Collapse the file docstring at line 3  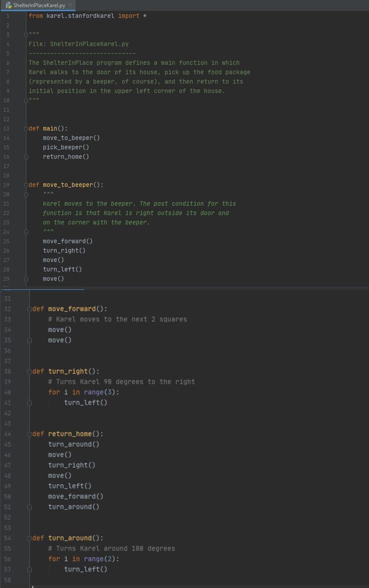(x=26, y=34)
